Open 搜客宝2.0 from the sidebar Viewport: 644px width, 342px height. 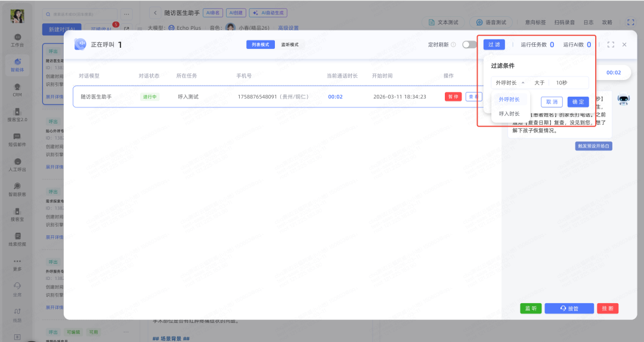point(17,115)
